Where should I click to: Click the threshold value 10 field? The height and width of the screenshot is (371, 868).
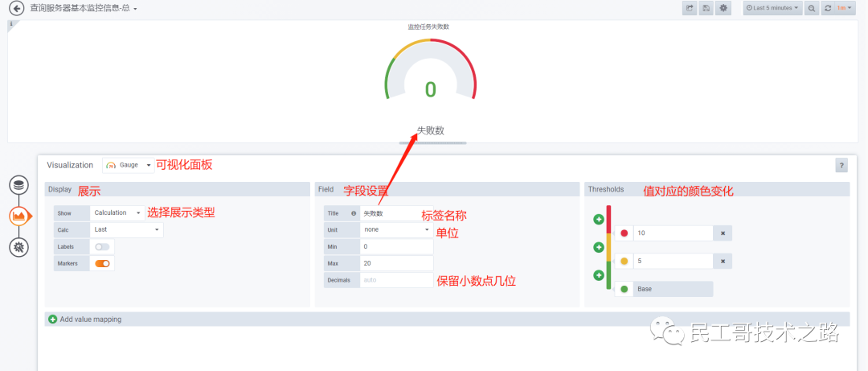(x=673, y=233)
